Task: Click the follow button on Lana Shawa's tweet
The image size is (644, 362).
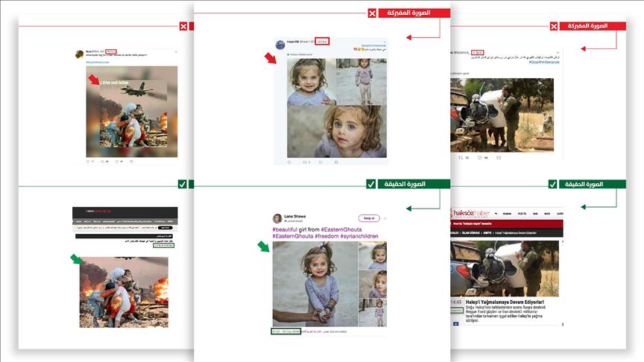Action: (369, 218)
